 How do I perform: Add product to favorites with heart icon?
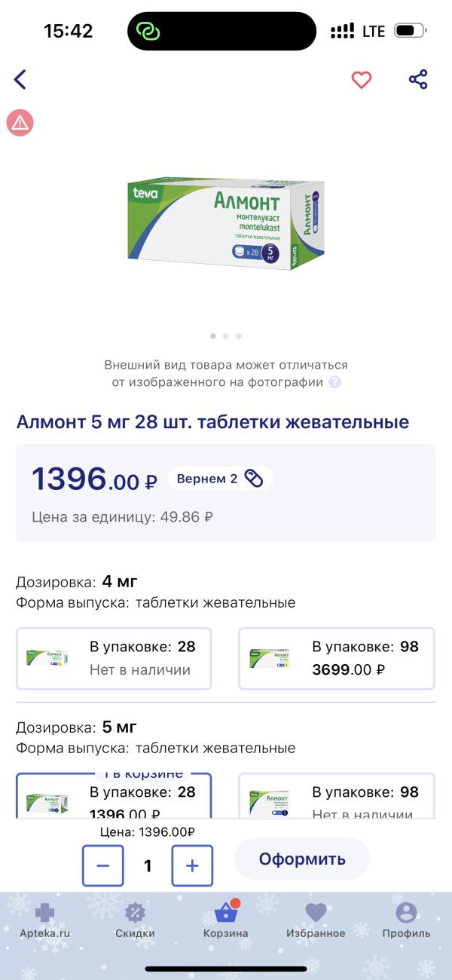(x=362, y=79)
